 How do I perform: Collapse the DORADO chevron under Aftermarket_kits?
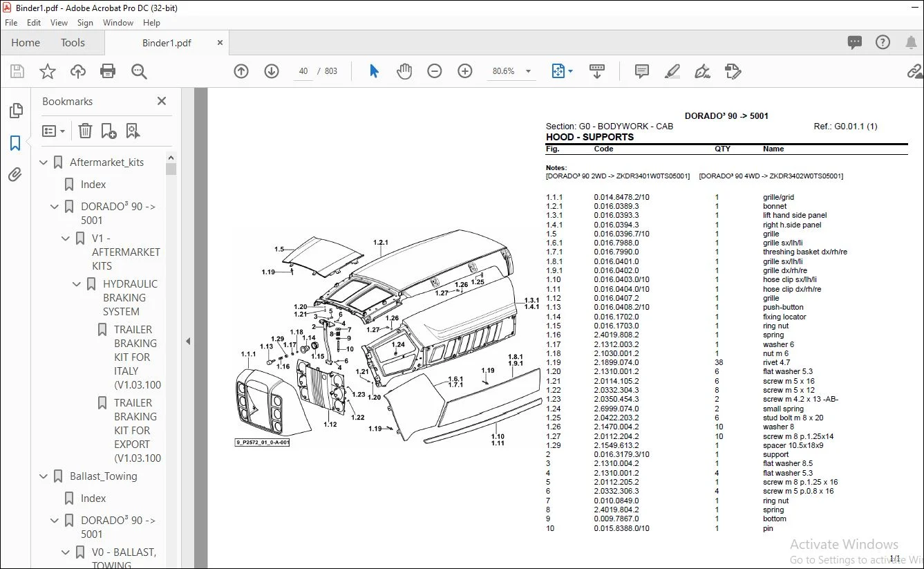pos(55,207)
